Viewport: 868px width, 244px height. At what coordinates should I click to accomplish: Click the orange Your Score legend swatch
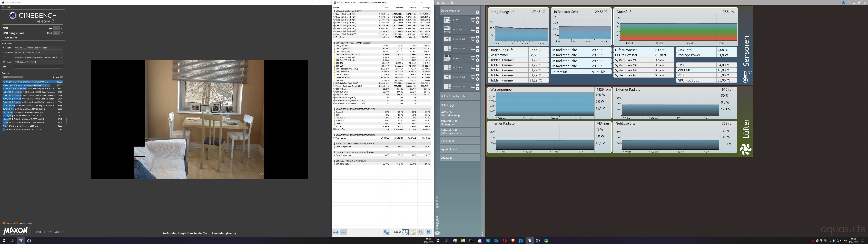click(3, 223)
